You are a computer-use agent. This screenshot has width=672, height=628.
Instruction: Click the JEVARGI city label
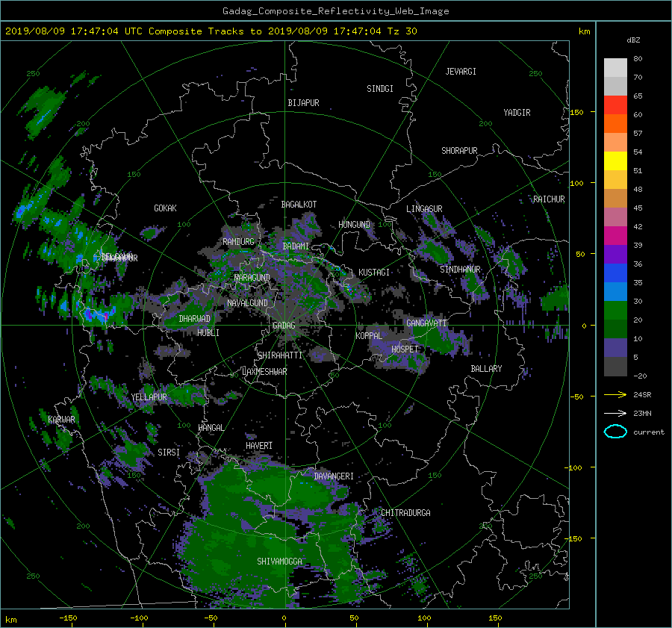(x=461, y=72)
